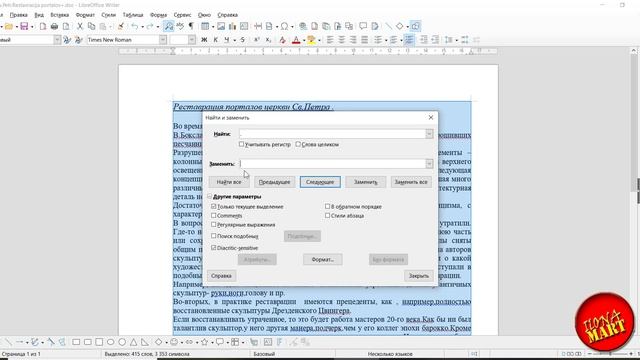Open the Правка menu
Screen dimensions: 640x360
pos(19,15)
